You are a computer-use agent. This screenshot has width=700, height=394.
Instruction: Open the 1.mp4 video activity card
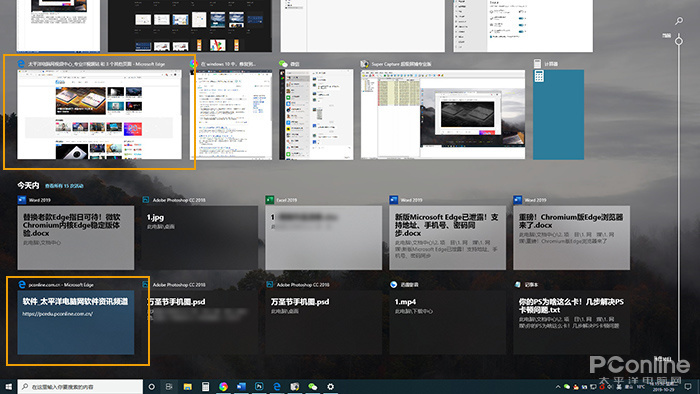[x=447, y=323]
